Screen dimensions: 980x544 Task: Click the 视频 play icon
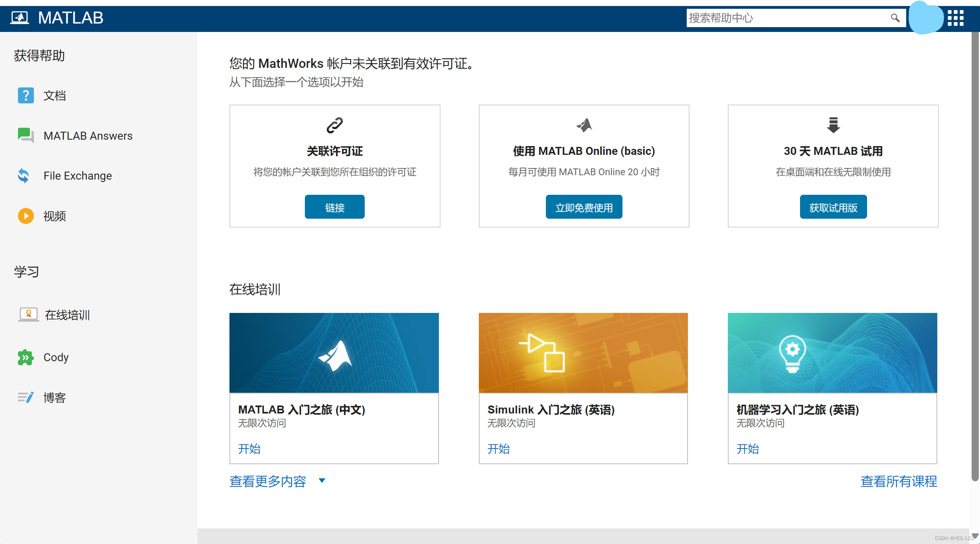[x=26, y=216]
